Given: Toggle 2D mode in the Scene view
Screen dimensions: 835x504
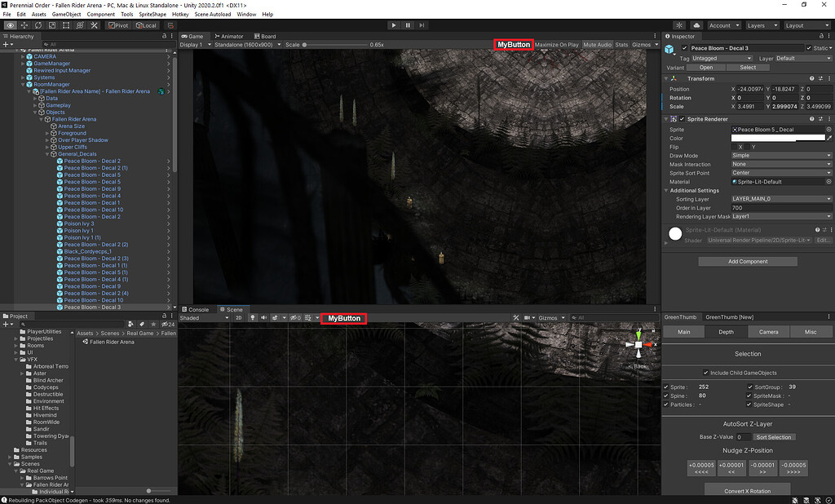Looking at the screenshot, I should (x=239, y=317).
